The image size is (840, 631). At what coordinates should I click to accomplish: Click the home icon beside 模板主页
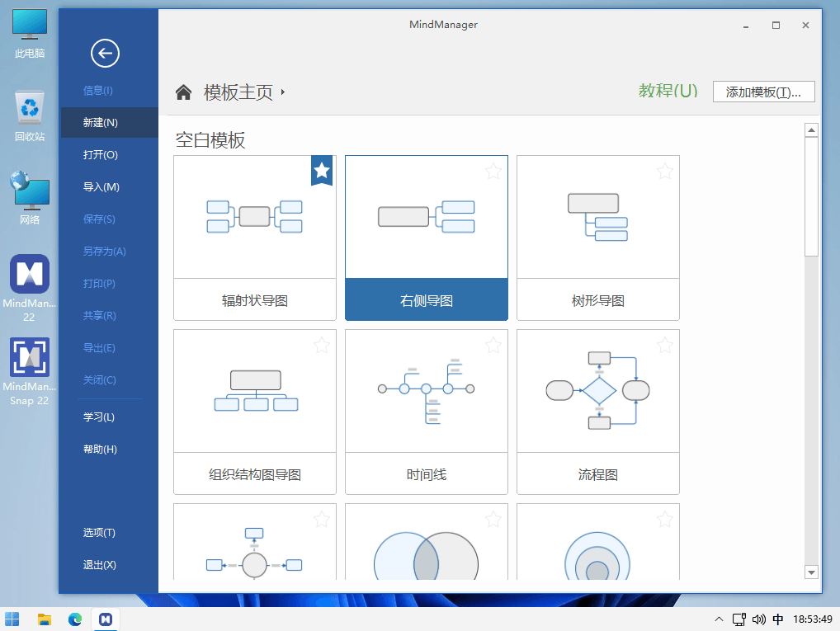point(184,92)
